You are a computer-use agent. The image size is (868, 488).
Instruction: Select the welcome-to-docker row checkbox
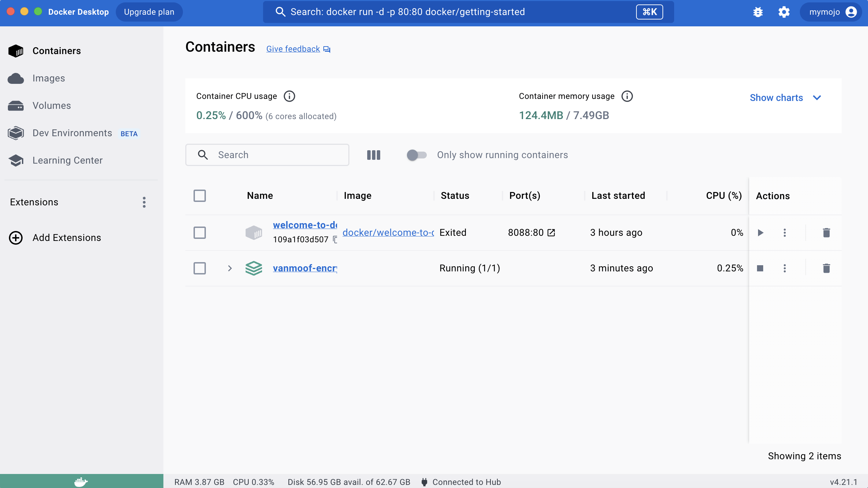[199, 233]
